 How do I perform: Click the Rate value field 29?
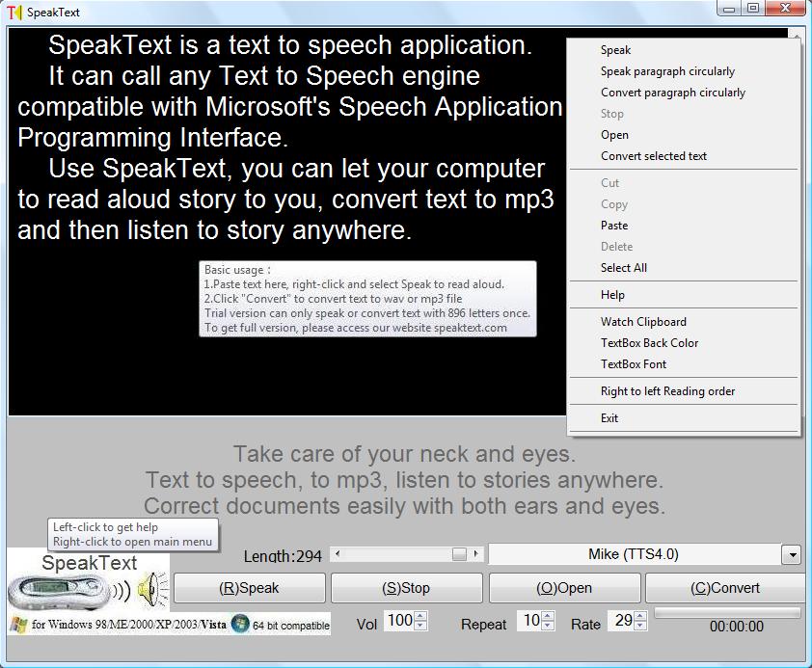click(x=623, y=621)
